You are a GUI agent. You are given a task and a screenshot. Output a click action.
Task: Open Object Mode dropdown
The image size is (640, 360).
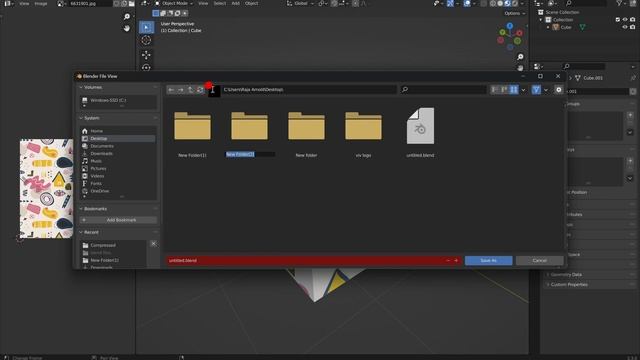(175, 3)
